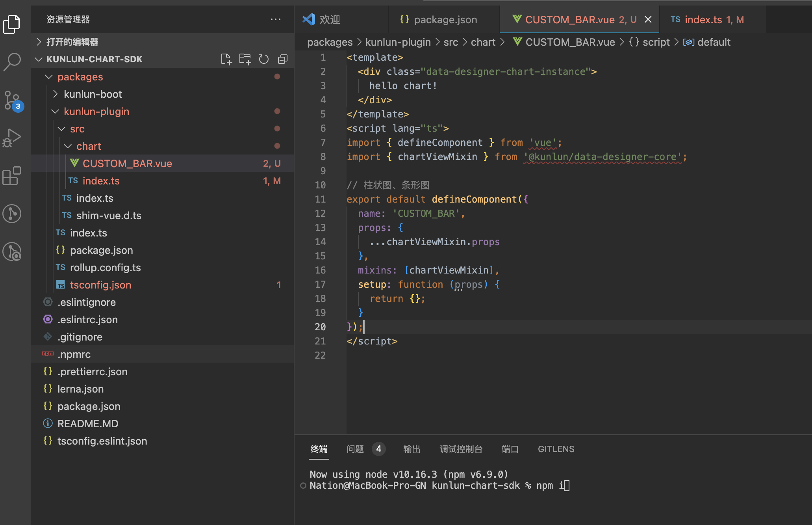Click the CUSTOM_BAR.vue breadcrumb segment
The width and height of the screenshot is (812, 525).
click(564, 42)
